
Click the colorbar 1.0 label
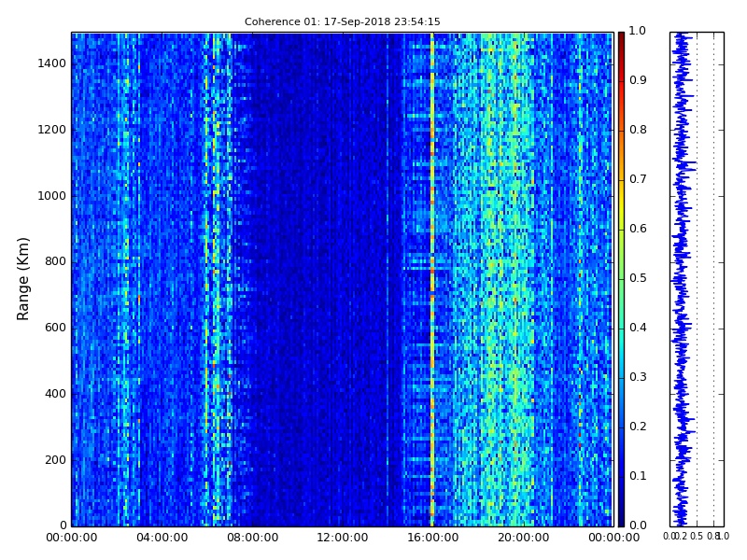[x=638, y=31]
